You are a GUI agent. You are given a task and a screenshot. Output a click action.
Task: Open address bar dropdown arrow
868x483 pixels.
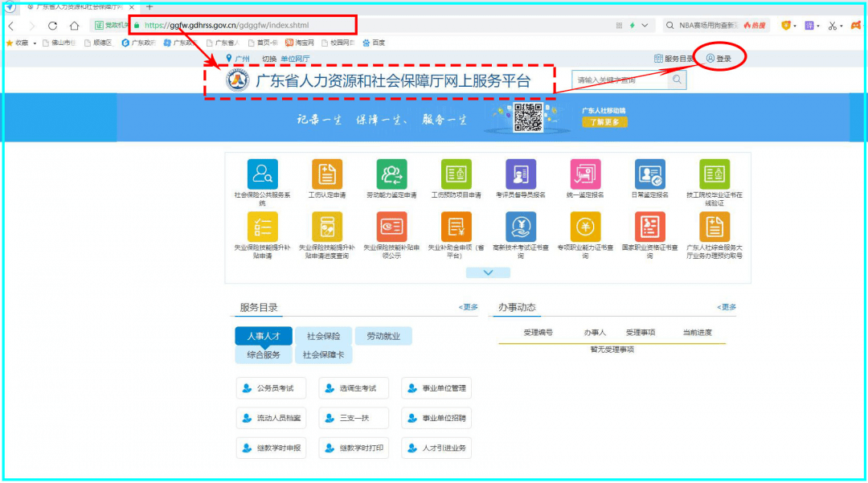645,26
